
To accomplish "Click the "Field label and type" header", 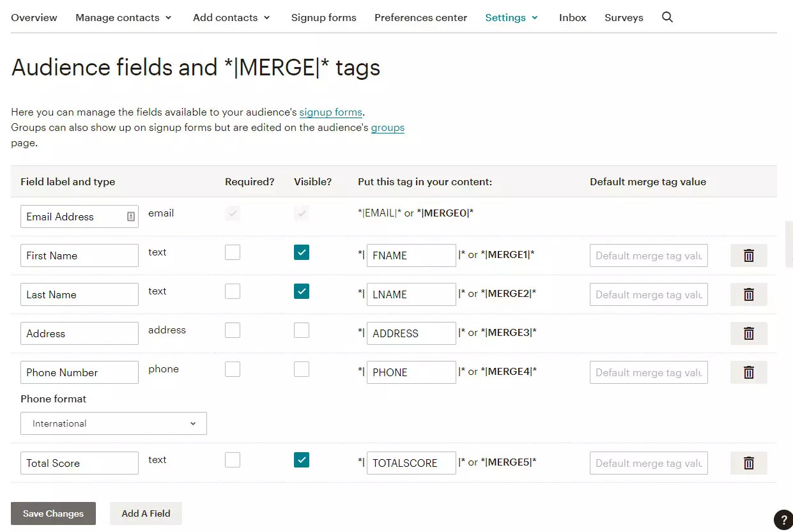I will click(x=68, y=182).
